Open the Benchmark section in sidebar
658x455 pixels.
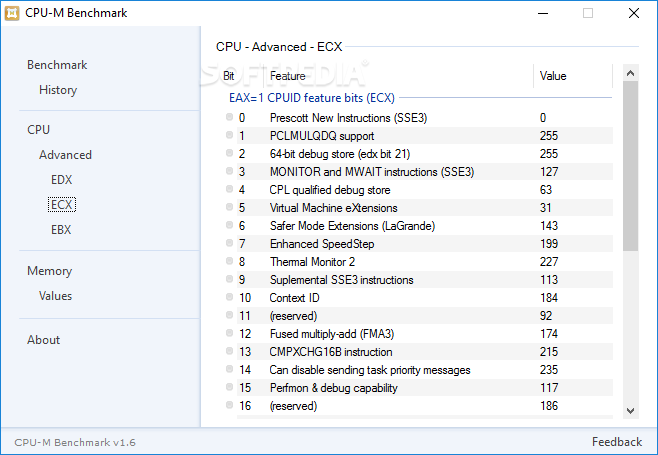coord(57,65)
